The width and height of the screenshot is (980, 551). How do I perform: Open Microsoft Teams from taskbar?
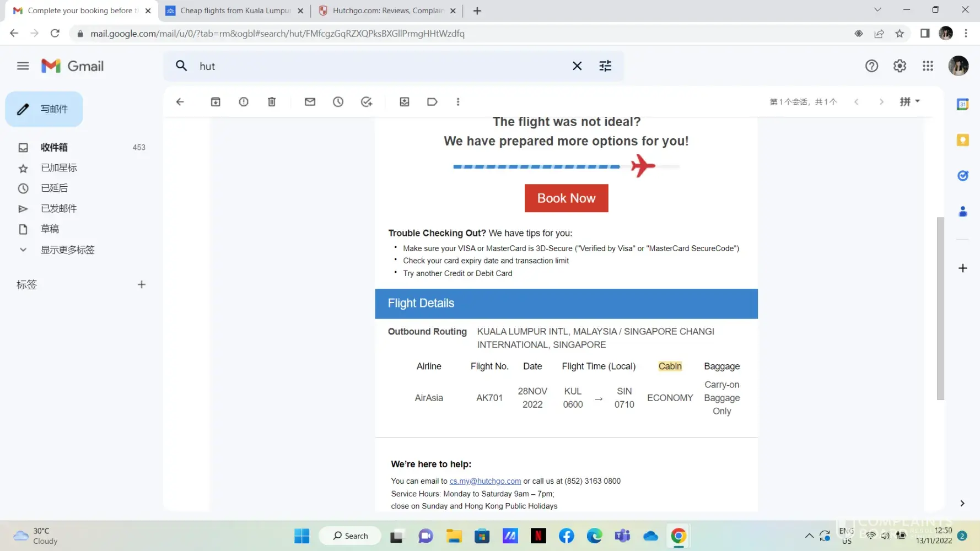coord(623,536)
